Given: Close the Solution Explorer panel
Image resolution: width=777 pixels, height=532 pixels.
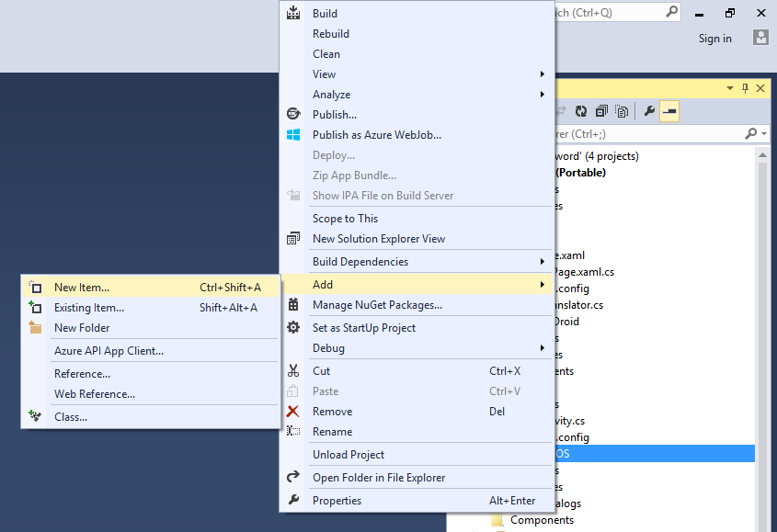Looking at the screenshot, I should [x=760, y=88].
